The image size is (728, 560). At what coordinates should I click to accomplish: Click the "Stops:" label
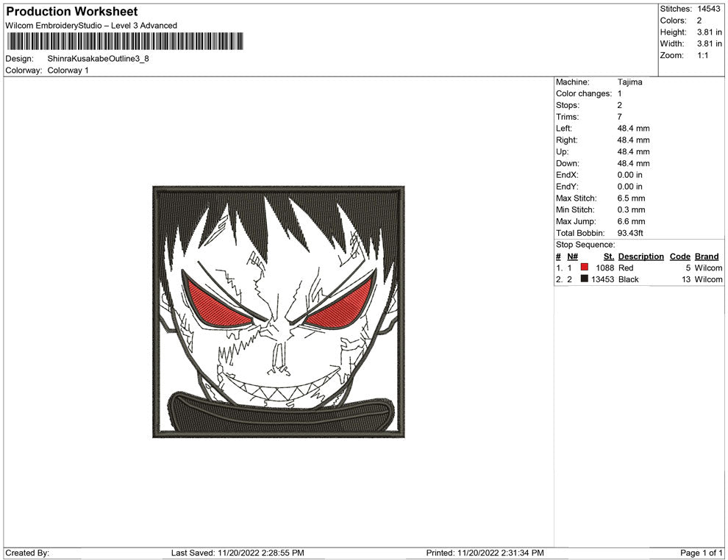(568, 105)
